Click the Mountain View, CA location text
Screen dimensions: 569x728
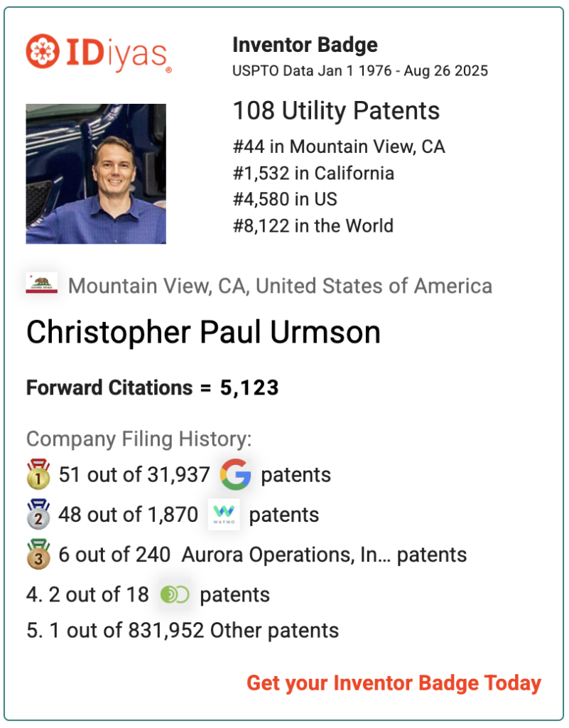coord(280,286)
